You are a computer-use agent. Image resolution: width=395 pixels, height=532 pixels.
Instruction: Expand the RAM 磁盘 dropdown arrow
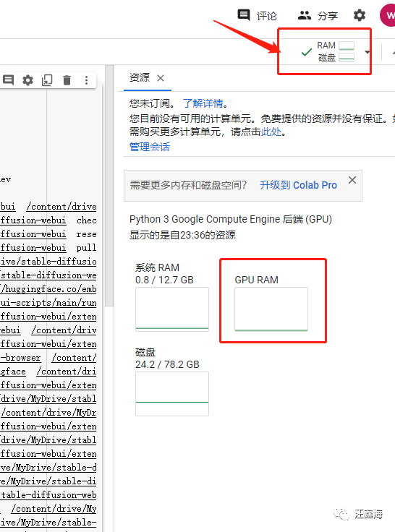pyautogui.click(x=367, y=52)
